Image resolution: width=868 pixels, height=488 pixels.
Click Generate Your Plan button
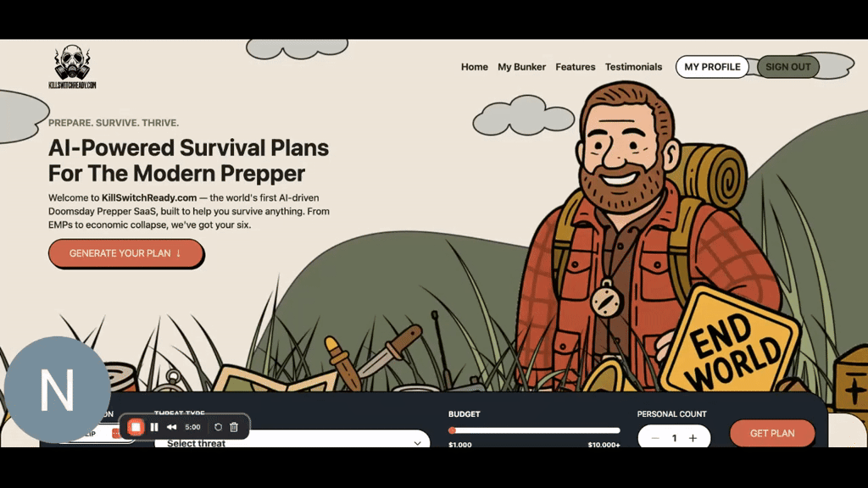coord(125,253)
